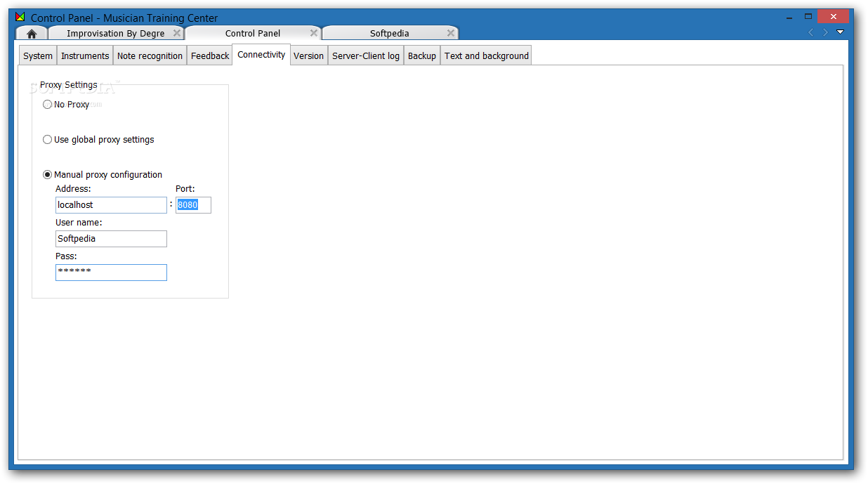Image resolution: width=868 pixels, height=484 pixels.
Task: Click the User name: label
Action: [79, 223]
